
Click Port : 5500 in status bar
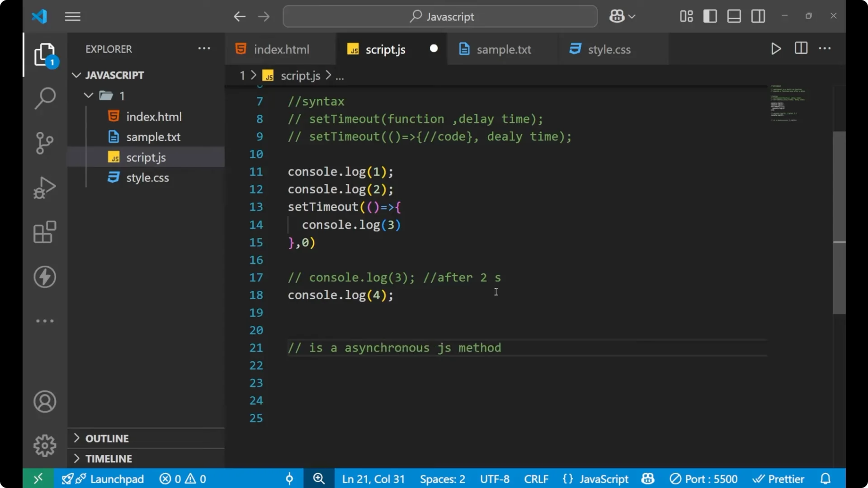703,479
